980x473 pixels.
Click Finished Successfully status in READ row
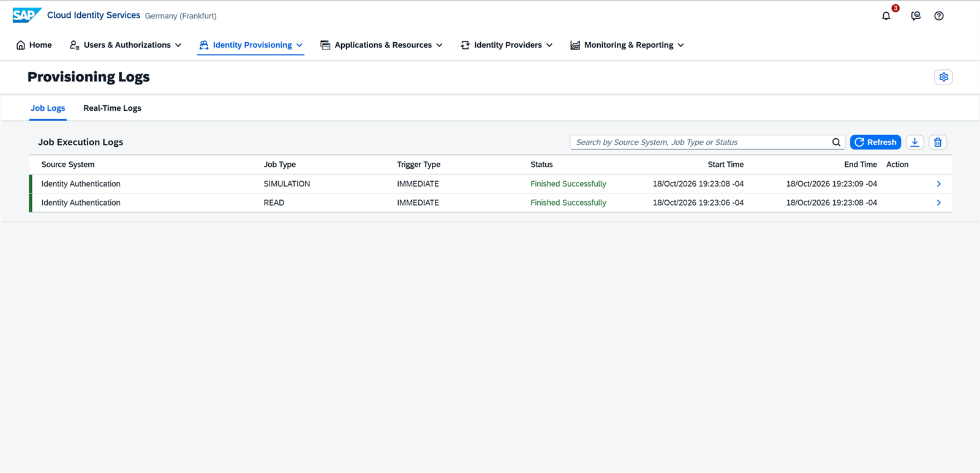[568, 203]
